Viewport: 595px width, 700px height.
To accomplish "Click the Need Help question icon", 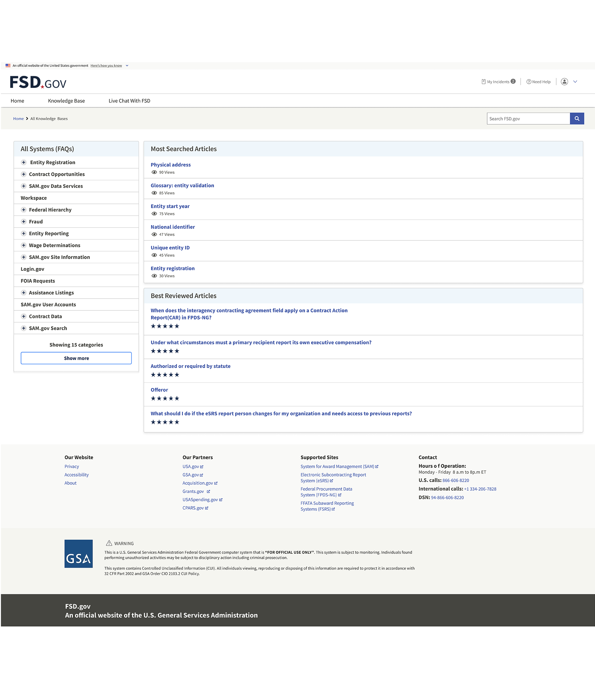I will point(528,82).
